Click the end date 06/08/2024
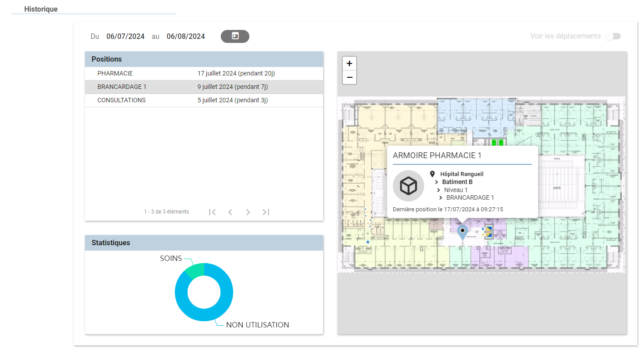The width and height of the screenshot is (644, 348). click(x=186, y=36)
